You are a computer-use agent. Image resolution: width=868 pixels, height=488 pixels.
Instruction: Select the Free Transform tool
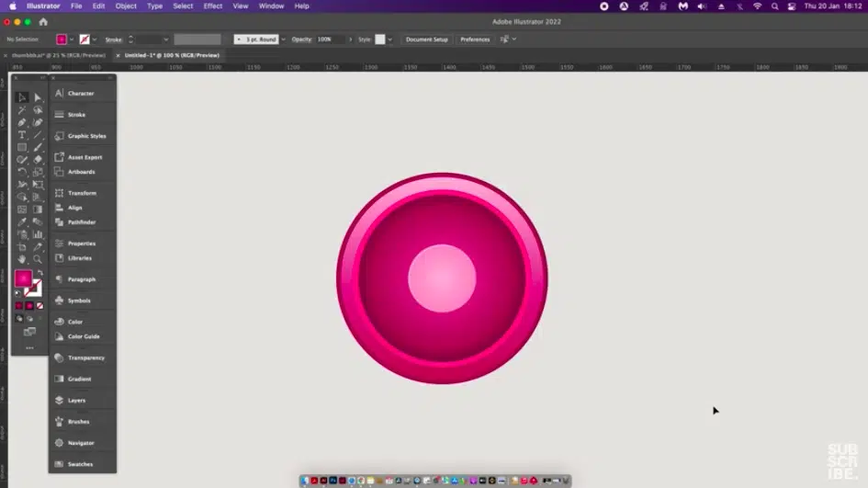coord(38,185)
